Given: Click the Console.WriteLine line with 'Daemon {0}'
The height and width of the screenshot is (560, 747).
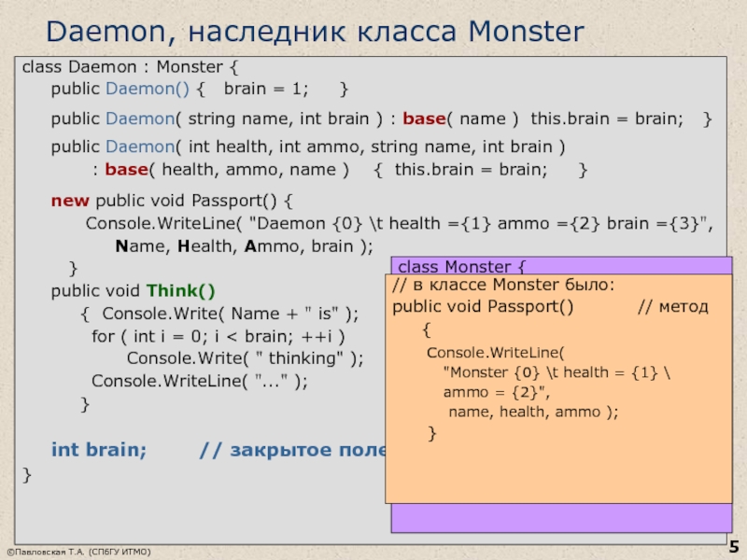Looking at the screenshot, I should coord(400,223).
